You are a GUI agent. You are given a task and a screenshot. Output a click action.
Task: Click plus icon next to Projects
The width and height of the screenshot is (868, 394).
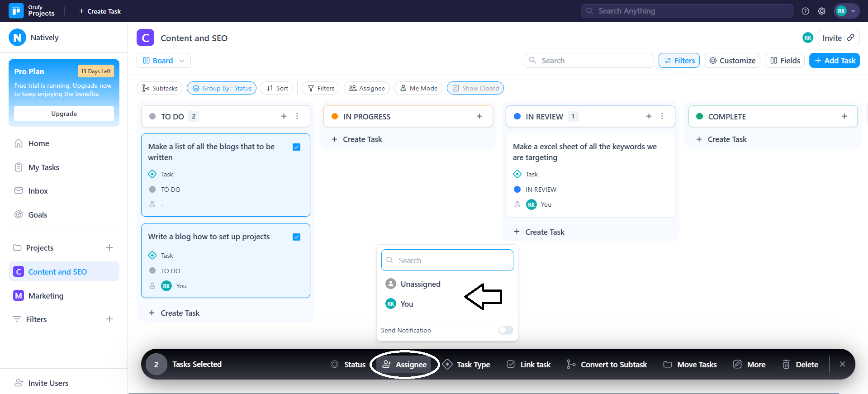coord(109,248)
